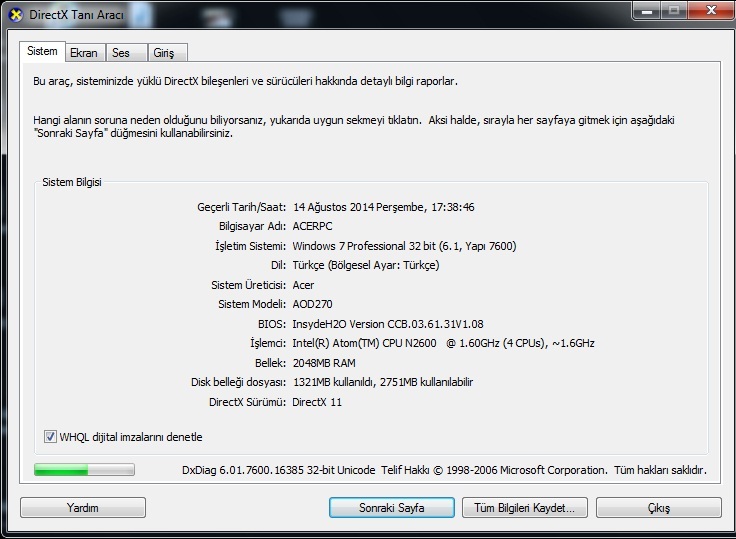
Task: Select the Ses tab
Action: coord(120,53)
